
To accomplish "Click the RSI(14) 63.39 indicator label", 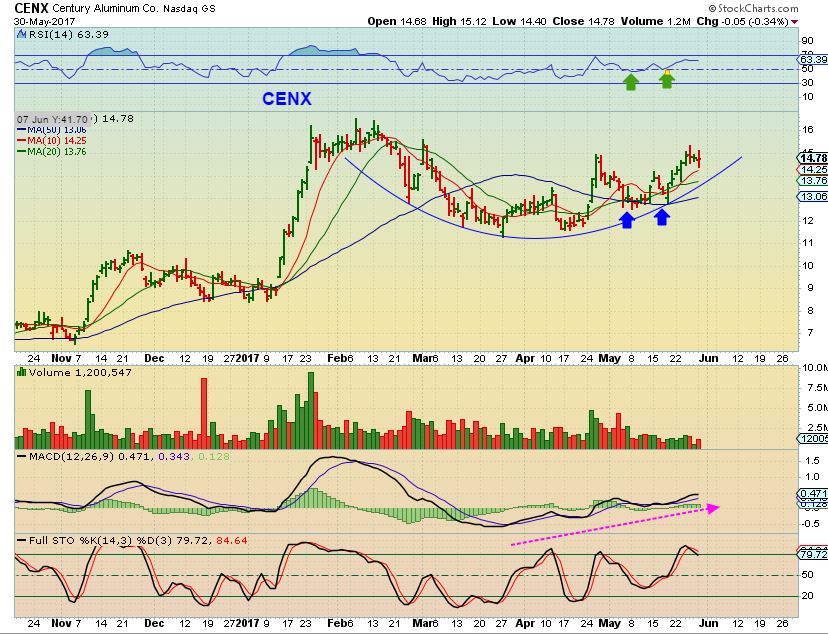I will pyautogui.click(x=68, y=34).
